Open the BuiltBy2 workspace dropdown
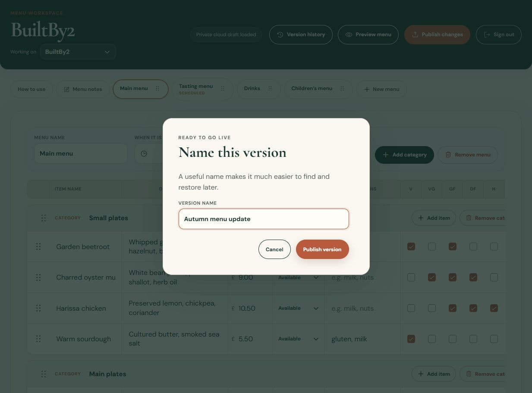The height and width of the screenshot is (393, 532). coord(78,52)
